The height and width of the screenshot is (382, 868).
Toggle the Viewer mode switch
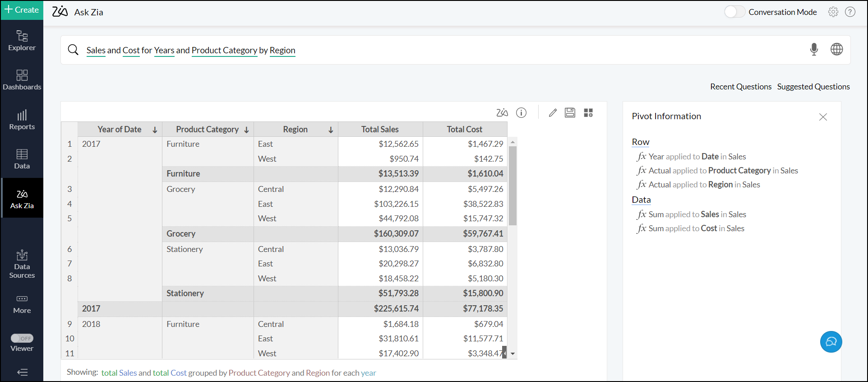22,338
